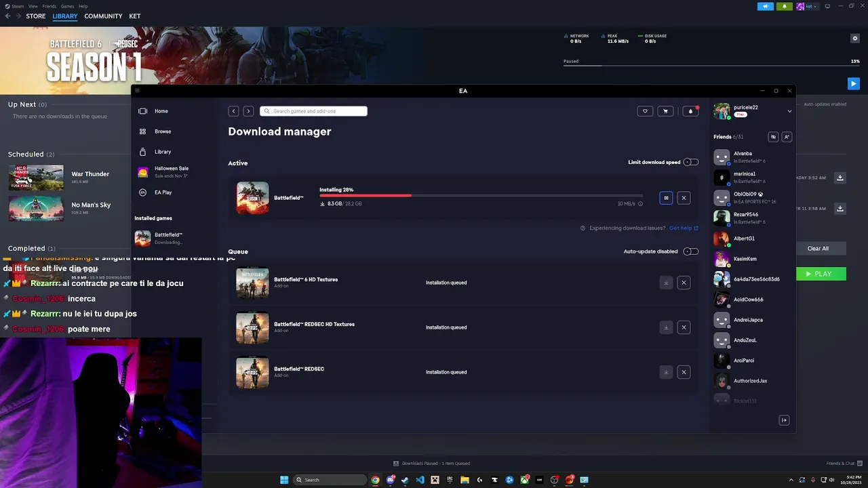Click the add friend icon

coord(787,137)
